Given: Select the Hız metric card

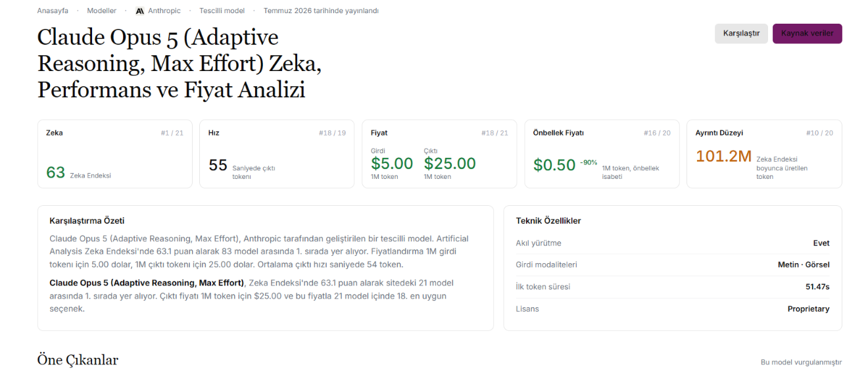Looking at the screenshot, I should click(x=277, y=154).
